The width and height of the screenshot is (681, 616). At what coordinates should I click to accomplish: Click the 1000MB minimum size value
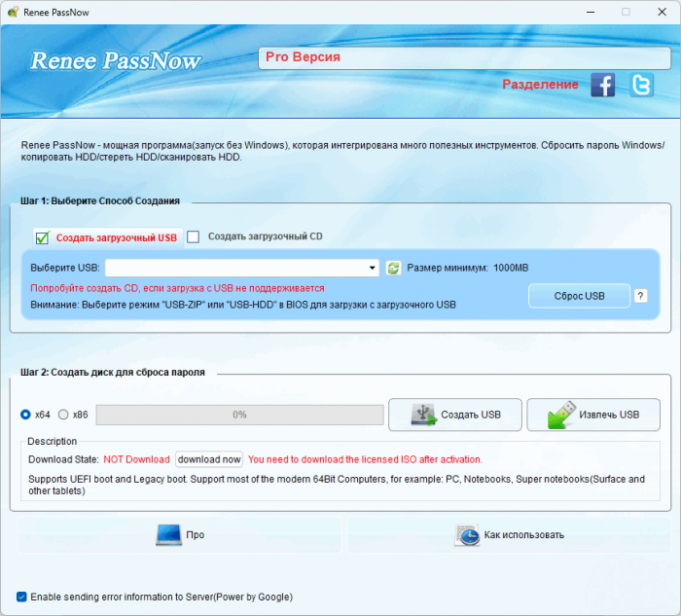[x=511, y=268]
